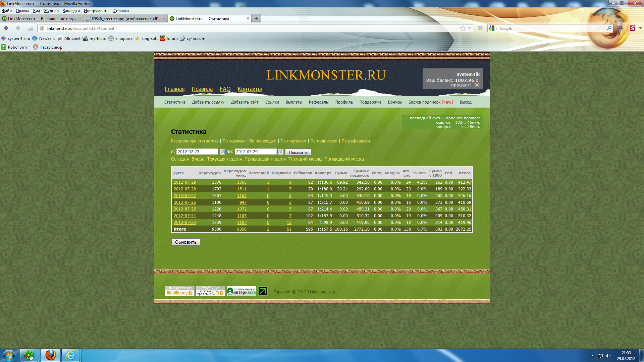The image size is (644, 362).
Task: Click the browser forward arrow
Action: (18, 28)
